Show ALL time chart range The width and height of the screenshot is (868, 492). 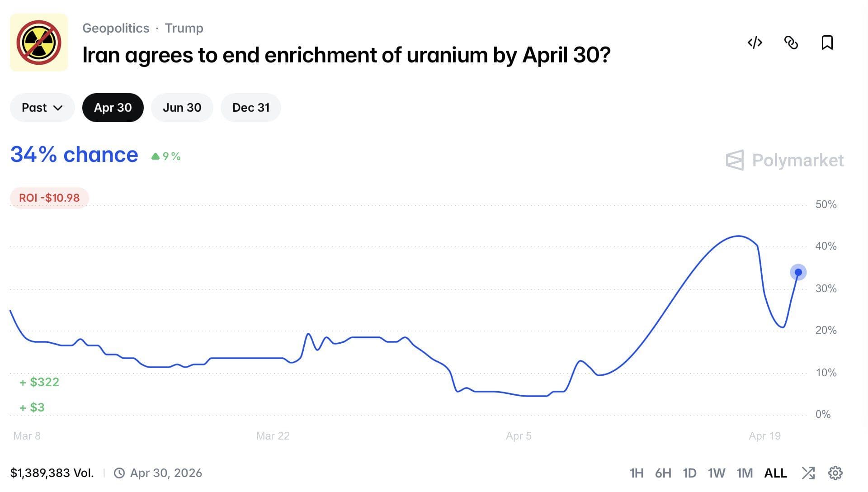pos(775,473)
